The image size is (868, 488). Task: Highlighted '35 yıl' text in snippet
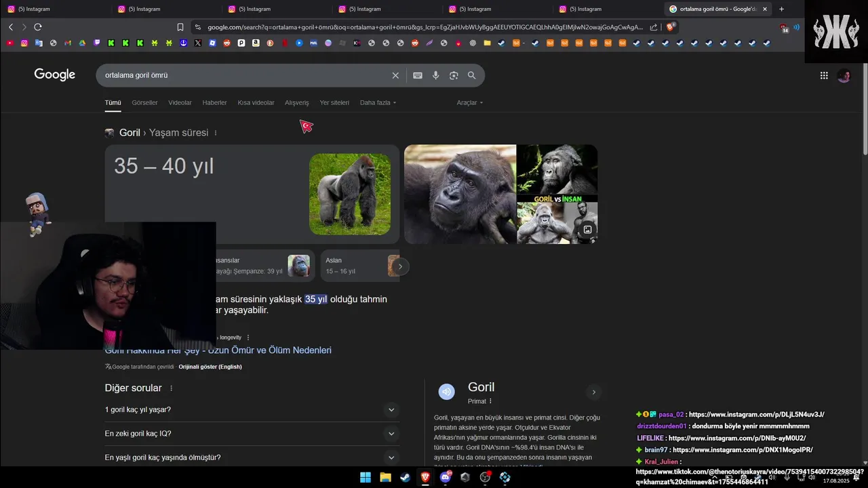pos(316,299)
